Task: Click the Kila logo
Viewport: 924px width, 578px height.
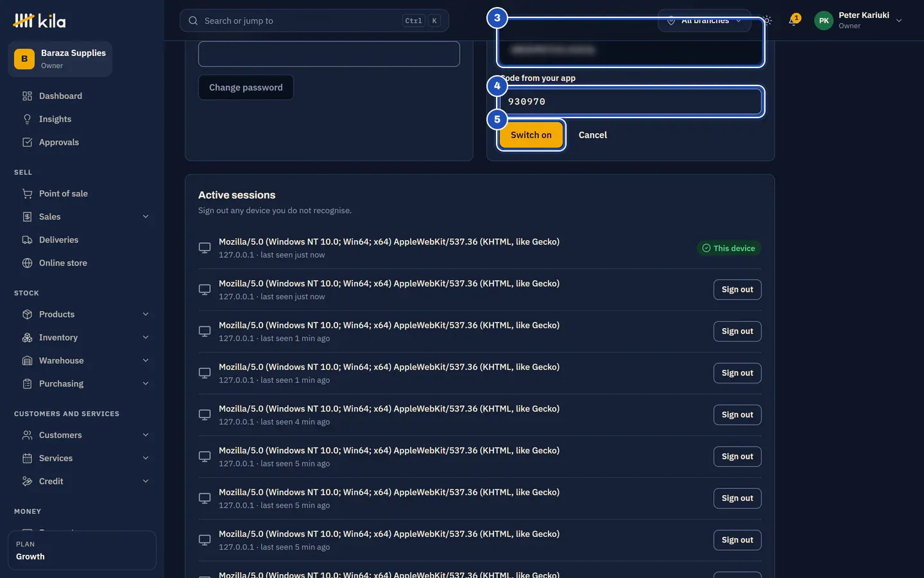Action: pyautogui.click(x=39, y=21)
